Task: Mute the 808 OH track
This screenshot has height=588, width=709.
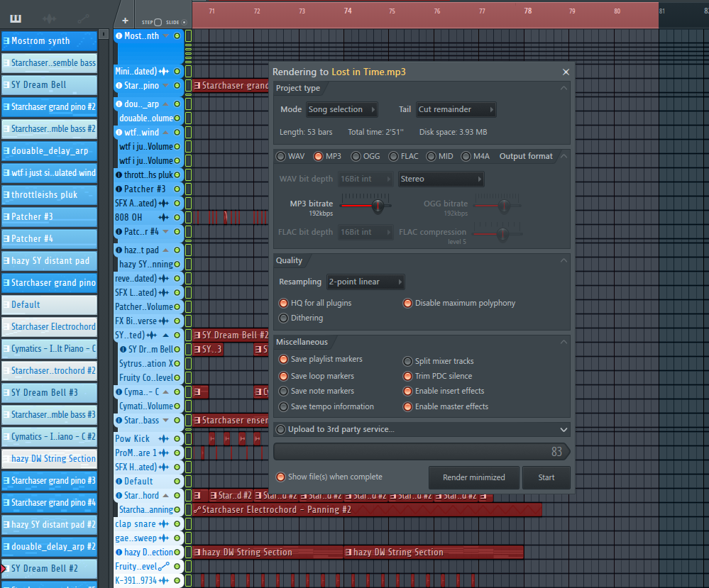Action: (x=177, y=217)
